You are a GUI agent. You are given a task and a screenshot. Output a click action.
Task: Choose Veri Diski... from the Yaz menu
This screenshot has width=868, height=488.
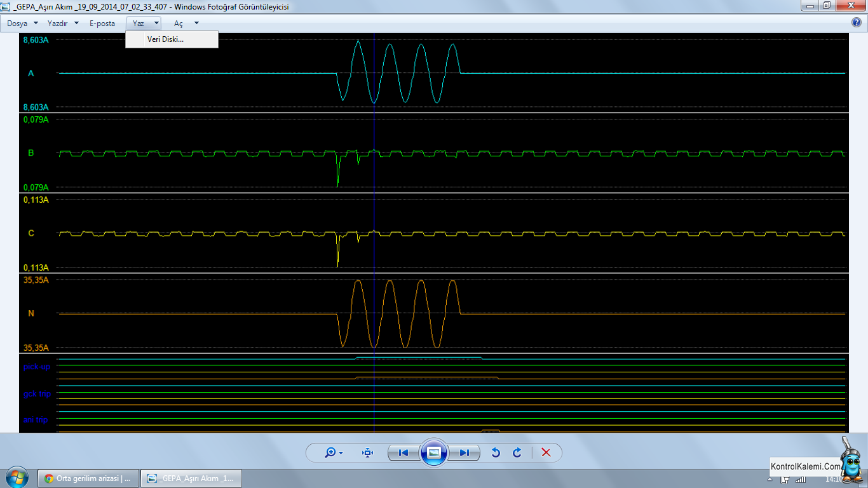[172, 39]
